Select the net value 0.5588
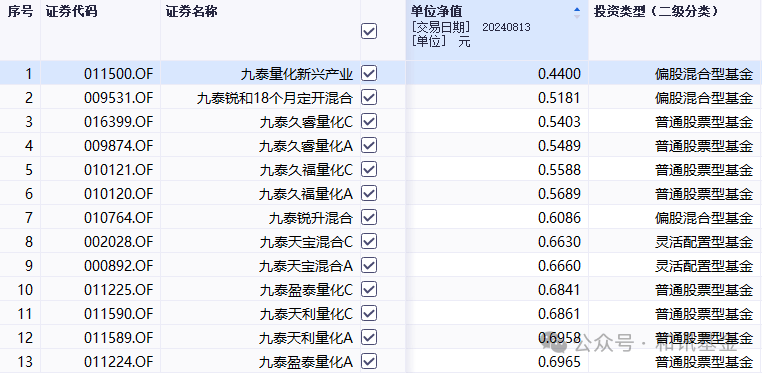This screenshot has height=373, width=762. (559, 170)
